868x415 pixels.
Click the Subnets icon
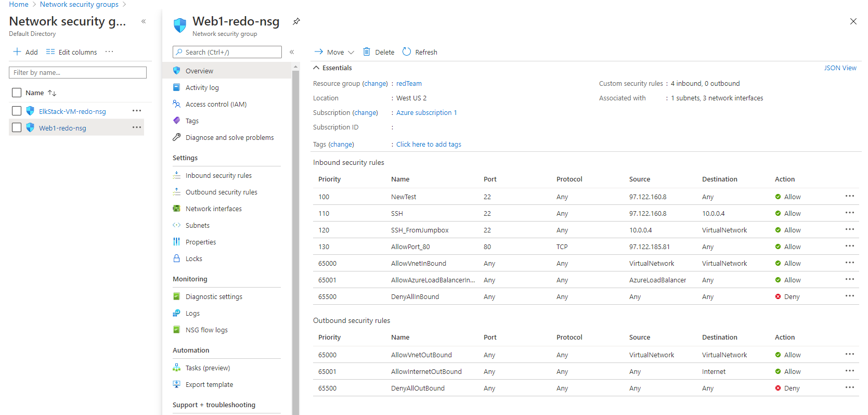[177, 225]
